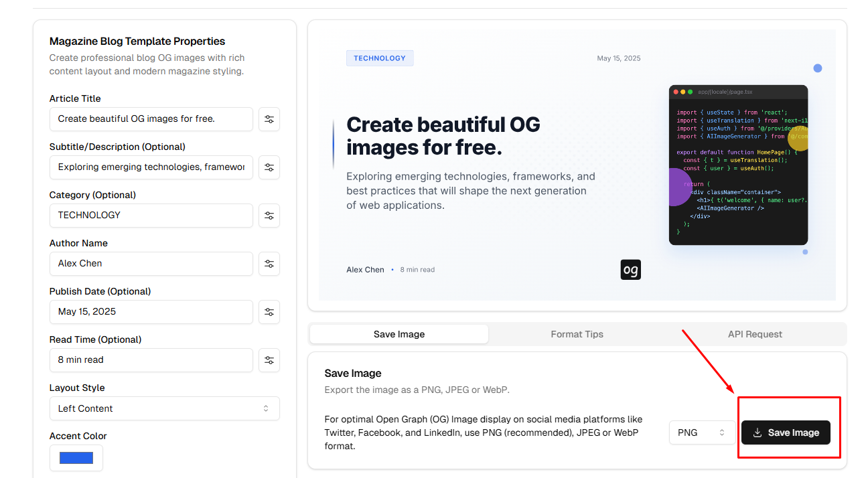This screenshot has width=868, height=478.
Task: Switch to the Format Tips tab
Action: [577, 334]
